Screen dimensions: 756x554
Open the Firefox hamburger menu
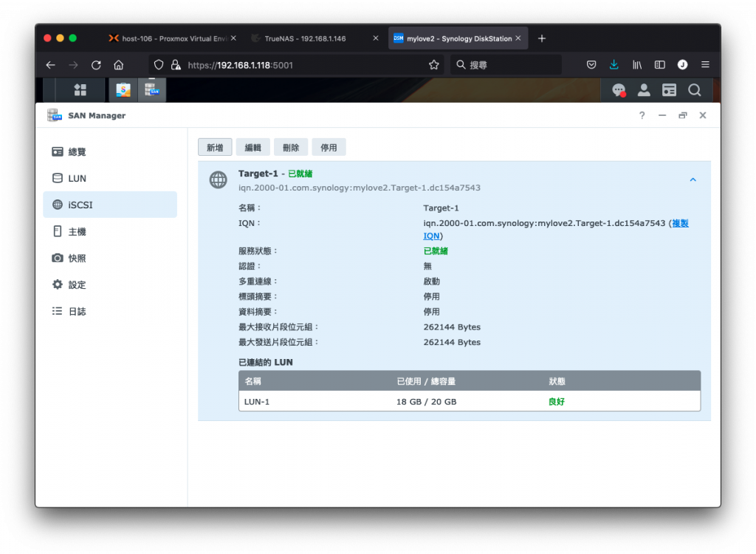705,65
